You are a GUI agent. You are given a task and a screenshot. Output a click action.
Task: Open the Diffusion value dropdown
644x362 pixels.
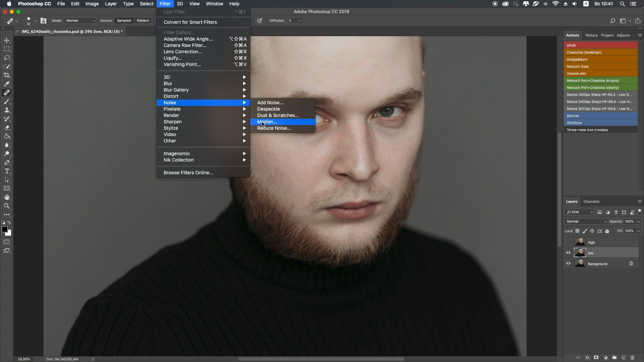point(300,21)
